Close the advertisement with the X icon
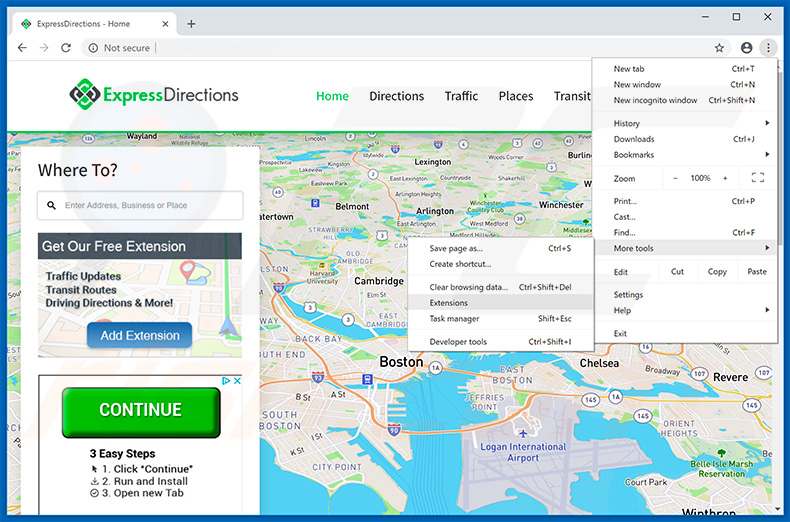The image size is (790, 522). 237,381
